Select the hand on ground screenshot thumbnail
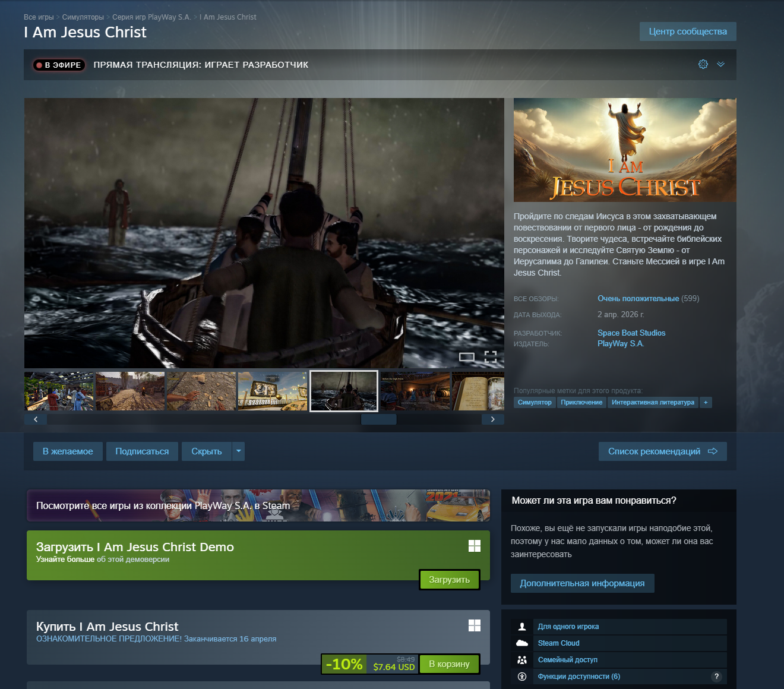Viewport: 784px width, 689px height. pos(201,391)
